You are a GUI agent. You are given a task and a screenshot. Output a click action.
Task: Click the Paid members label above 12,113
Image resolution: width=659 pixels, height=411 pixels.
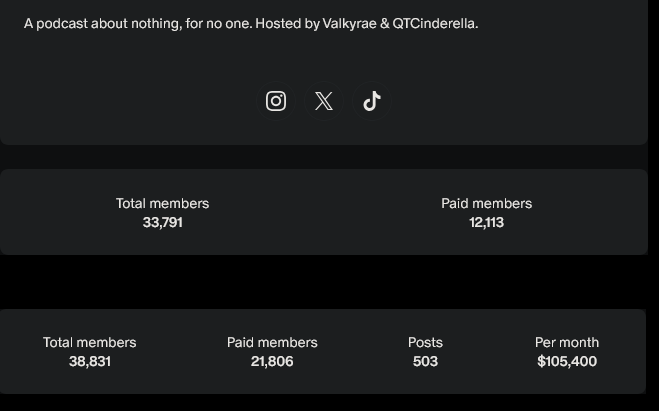pos(486,203)
